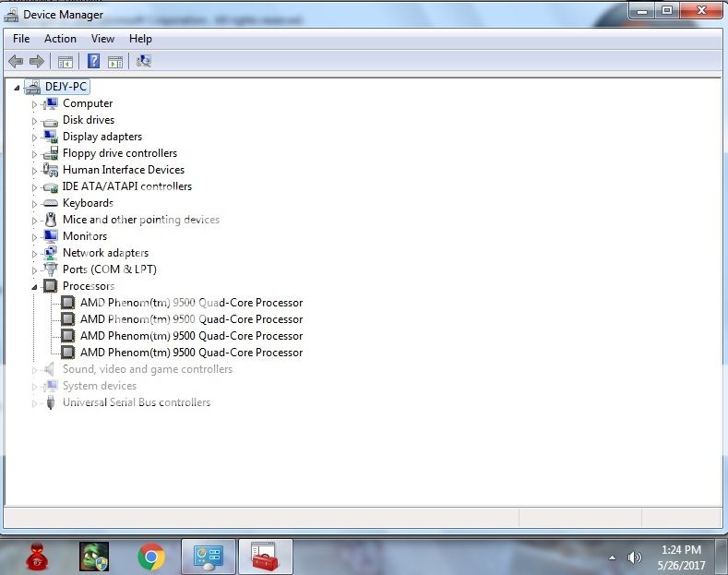This screenshot has width=728, height=575.
Task: Expand the Network adapters category
Action: click(34, 254)
